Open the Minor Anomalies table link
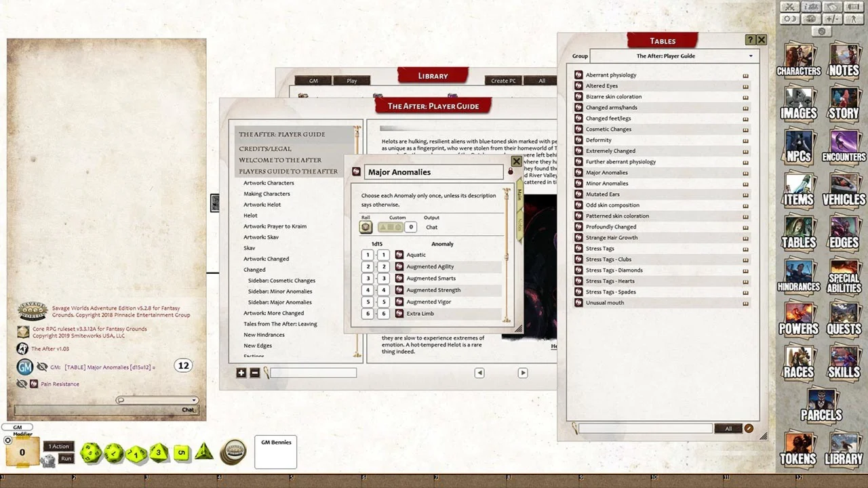 point(607,184)
